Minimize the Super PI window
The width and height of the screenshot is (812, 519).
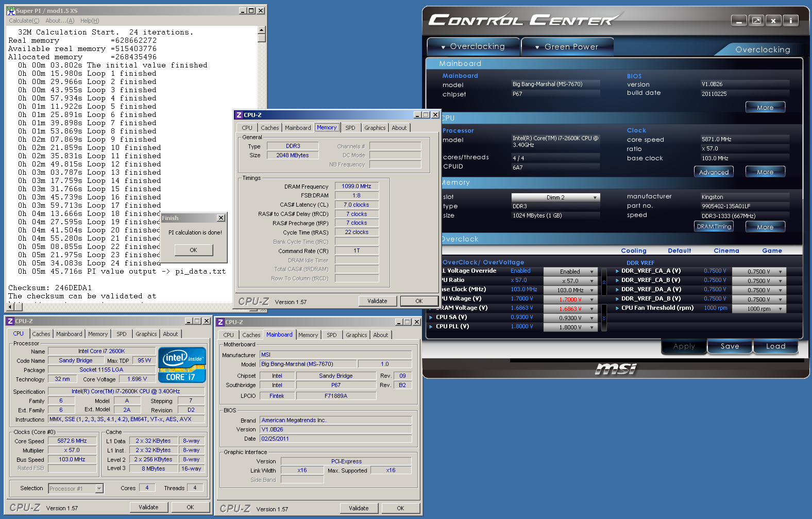(243, 11)
